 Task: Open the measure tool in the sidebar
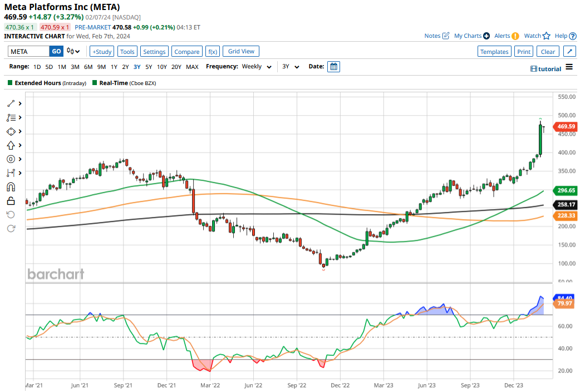10,173
